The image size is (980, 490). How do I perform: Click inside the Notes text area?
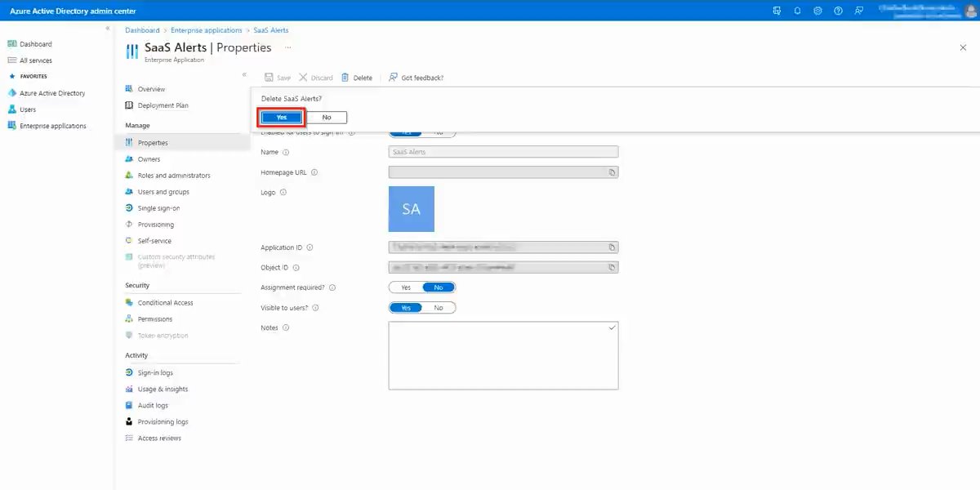[503, 355]
